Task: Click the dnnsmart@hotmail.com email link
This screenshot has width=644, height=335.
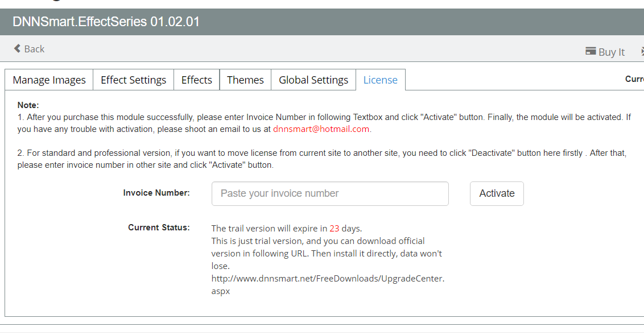Action: pos(321,129)
